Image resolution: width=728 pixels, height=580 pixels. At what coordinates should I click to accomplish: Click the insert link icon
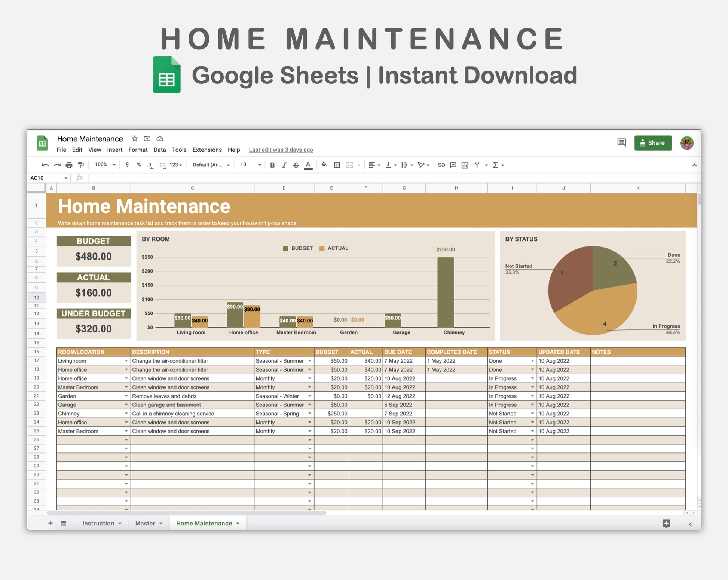[441, 165]
